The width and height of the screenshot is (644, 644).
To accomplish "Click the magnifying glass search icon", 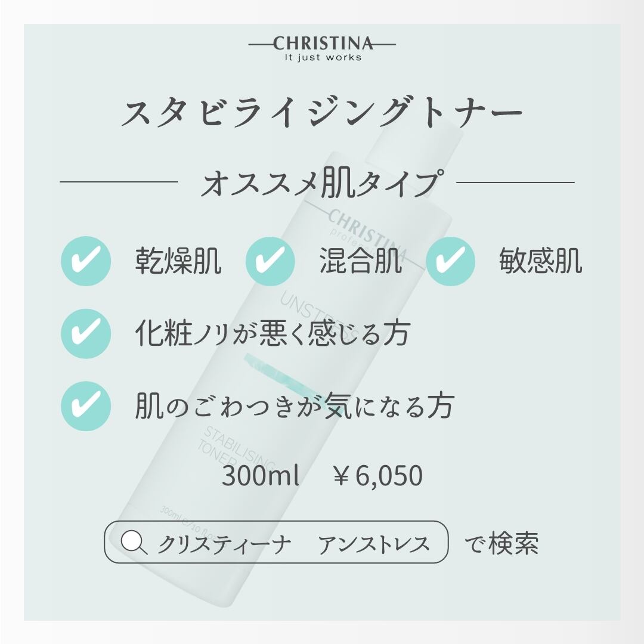I will coord(133,542).
